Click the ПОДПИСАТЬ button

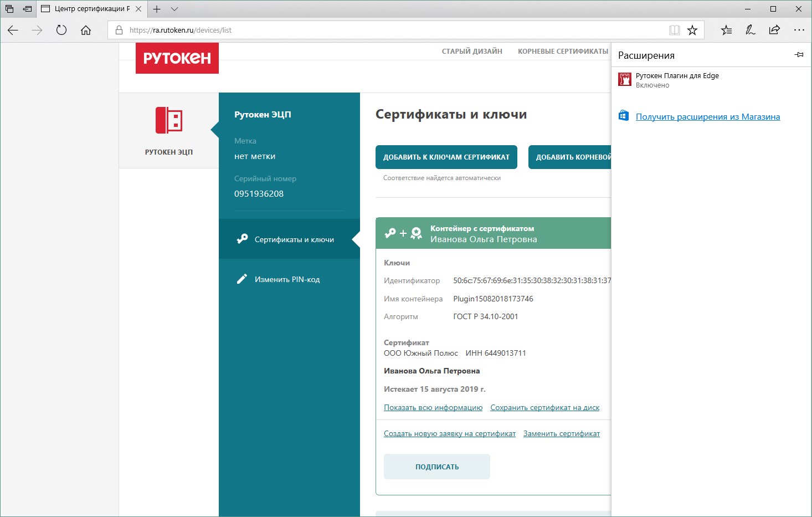[x=437, y=467]
